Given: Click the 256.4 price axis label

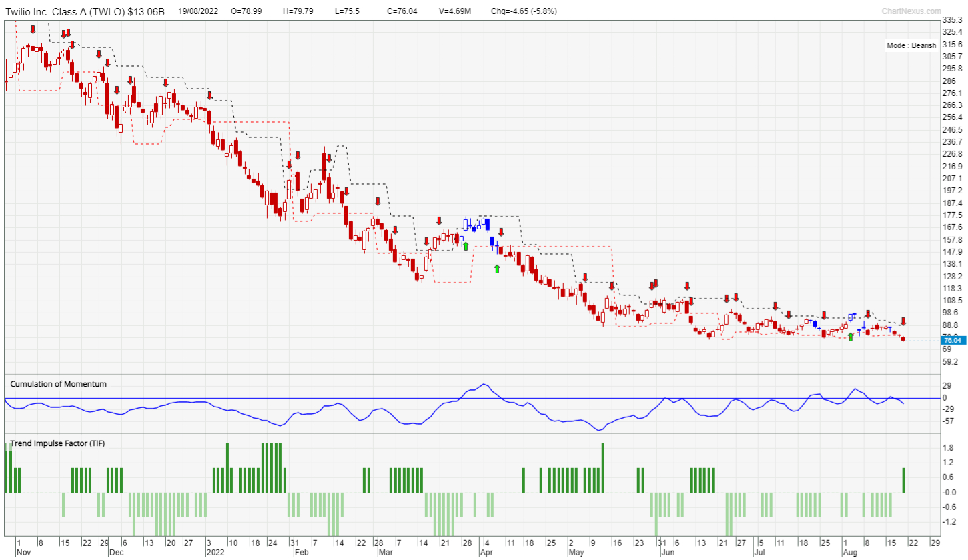Looking at the screenshot, I should [951, 118].
